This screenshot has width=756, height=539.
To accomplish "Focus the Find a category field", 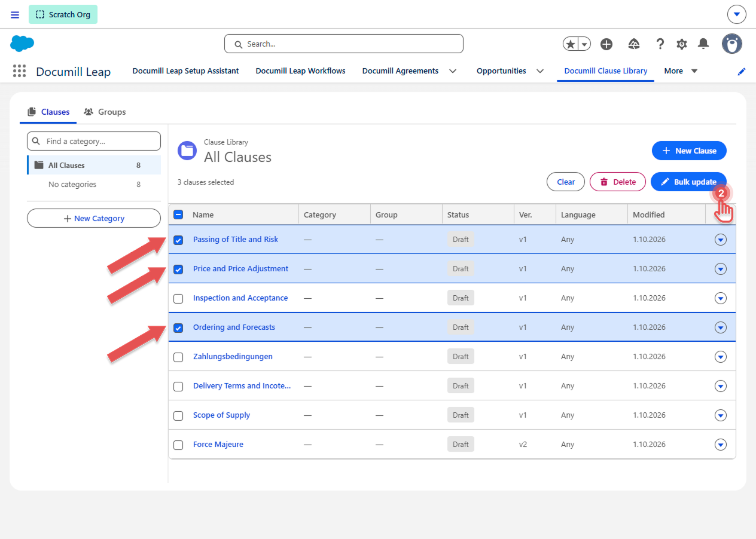I will tap(94, 141).
